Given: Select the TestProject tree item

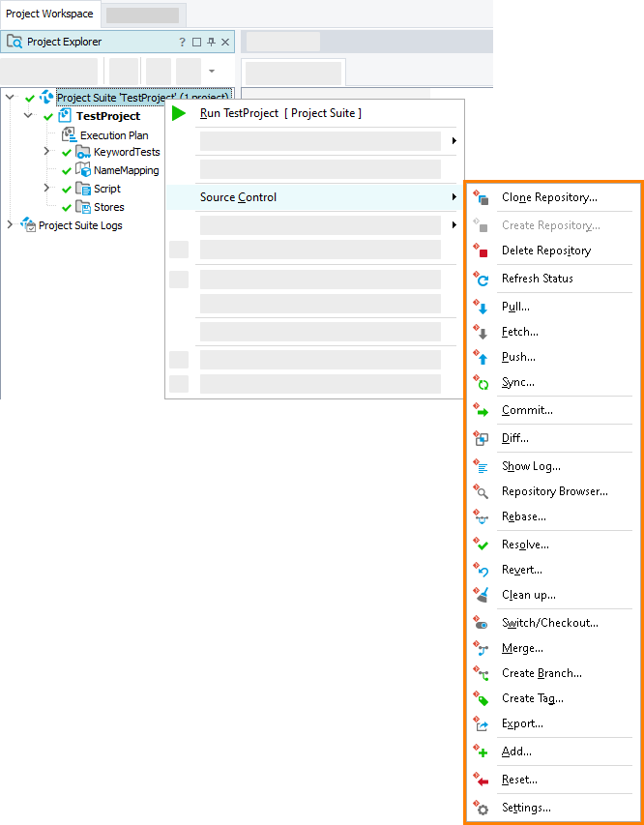Looking at the screenshot, I should (108, 116).
